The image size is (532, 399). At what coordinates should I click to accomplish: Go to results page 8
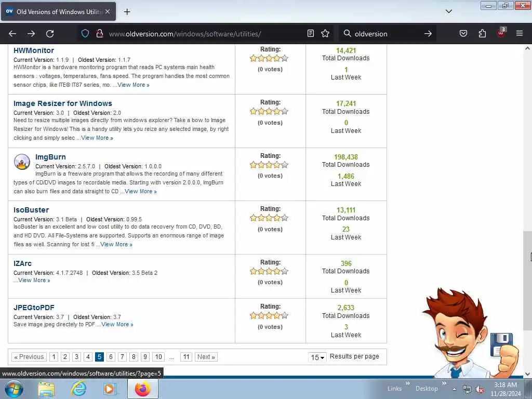(x=134, y=357)
